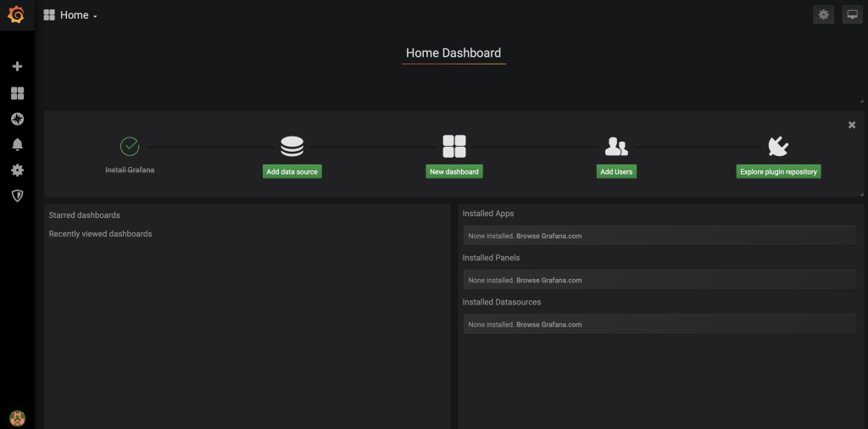
Task: Expand the Home dashboard dropdown
Action: pyautogui.click(x=71, y=15)
